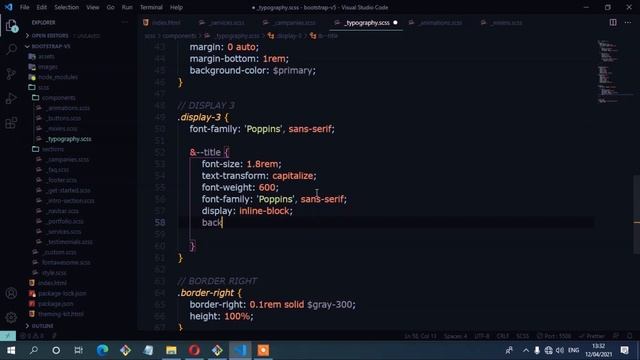Open the Accounts menu icon
The image size is (640, 360).
(x=11, y=293)
